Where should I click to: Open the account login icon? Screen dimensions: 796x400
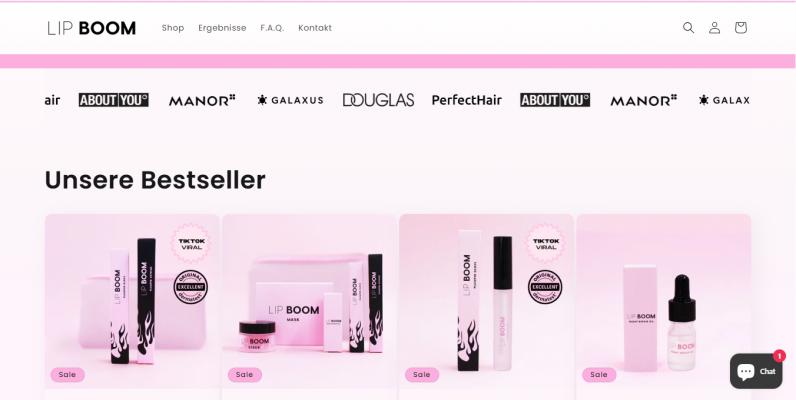point(714,27)
